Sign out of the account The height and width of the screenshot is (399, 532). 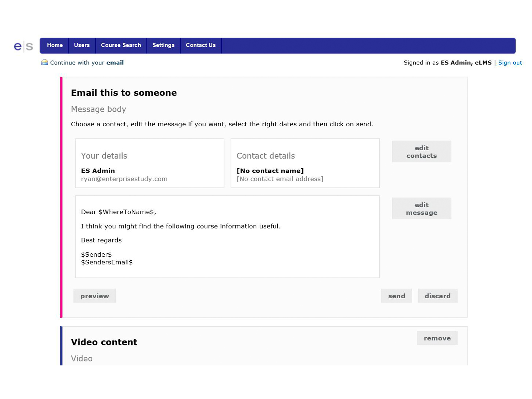tap(510, 63)
